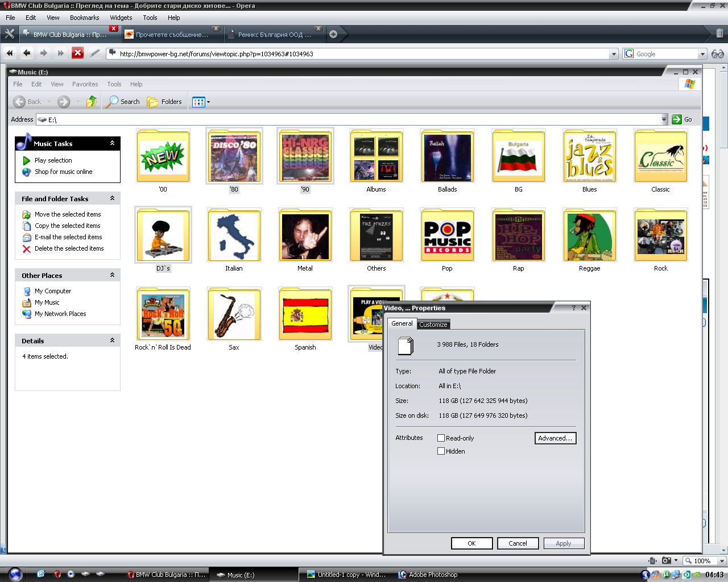Open Opera Bookmarks menu
The image size is (728, 582).
point(84,18)
